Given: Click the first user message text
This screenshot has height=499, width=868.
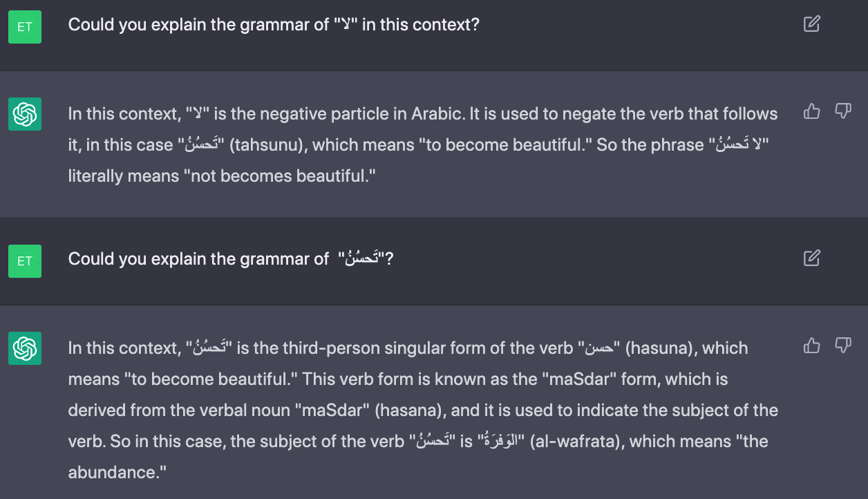Looking at the screenshot, I should [x=274, y=25].
